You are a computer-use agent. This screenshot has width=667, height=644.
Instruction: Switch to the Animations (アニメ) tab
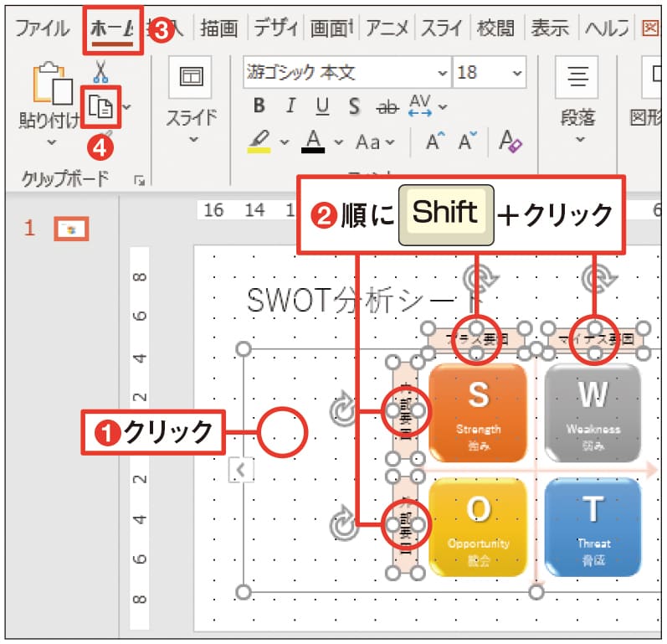coord(387,29)
